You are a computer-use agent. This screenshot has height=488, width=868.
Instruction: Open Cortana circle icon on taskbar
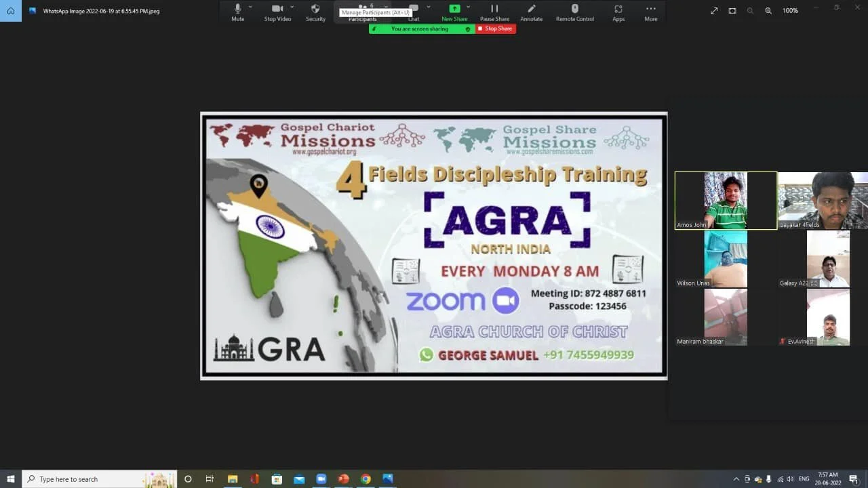(188, 479)
